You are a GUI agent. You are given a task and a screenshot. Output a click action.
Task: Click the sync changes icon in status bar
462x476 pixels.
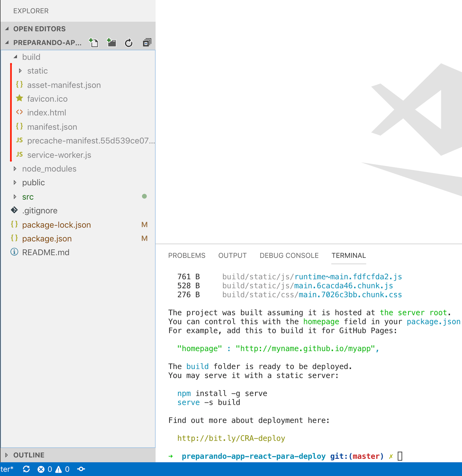tap(26, 469)
